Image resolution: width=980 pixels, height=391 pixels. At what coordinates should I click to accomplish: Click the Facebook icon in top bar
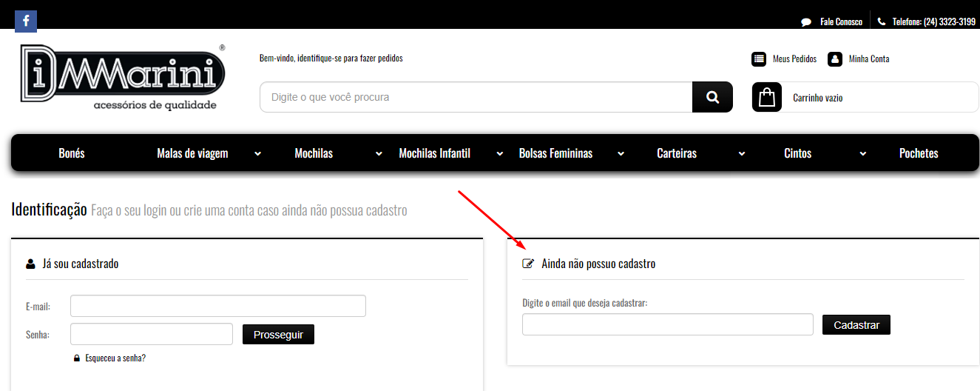26,21
